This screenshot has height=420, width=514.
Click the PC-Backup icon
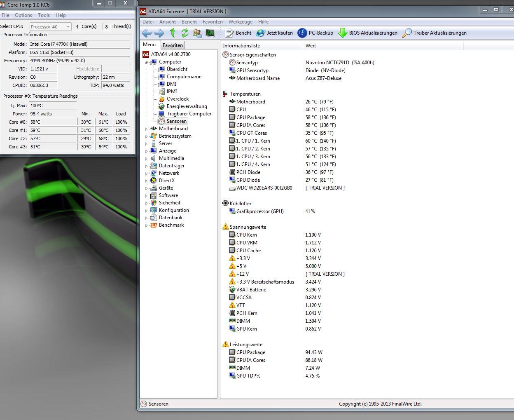point(302,33)
